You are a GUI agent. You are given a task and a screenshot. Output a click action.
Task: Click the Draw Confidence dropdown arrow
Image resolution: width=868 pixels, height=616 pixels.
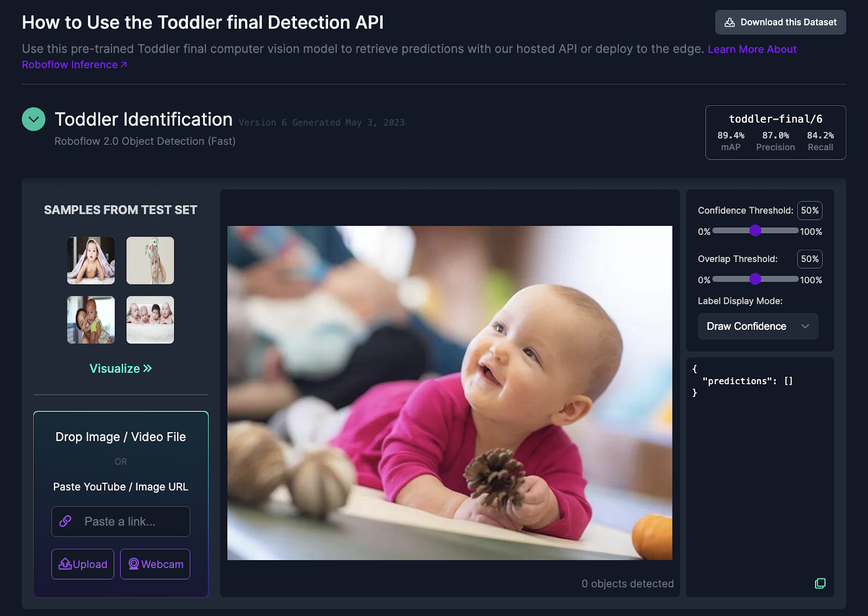pyautogui.click(x=805, y=326)
